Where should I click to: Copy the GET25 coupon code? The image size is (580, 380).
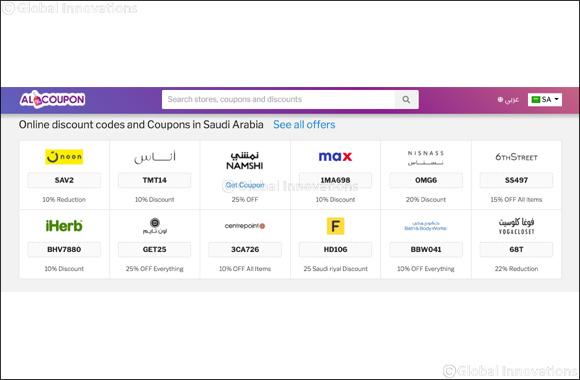tap(155, 249)
